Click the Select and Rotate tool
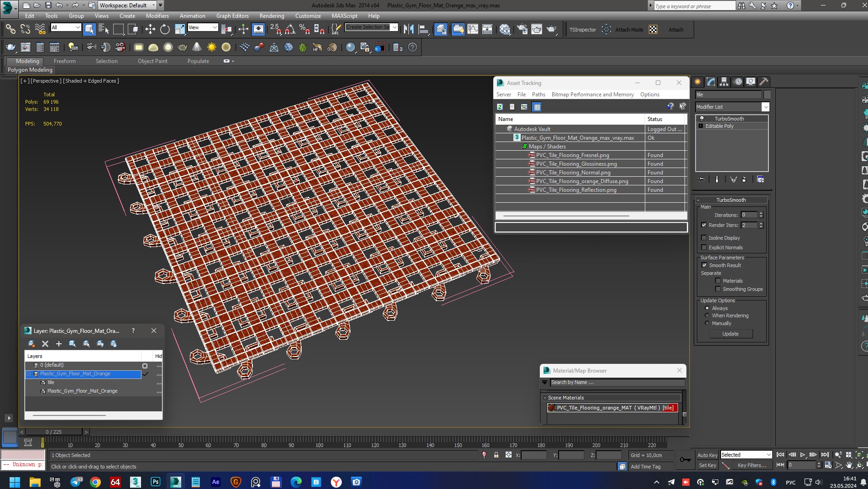868x489 pixels. click(x=165, y=30)
